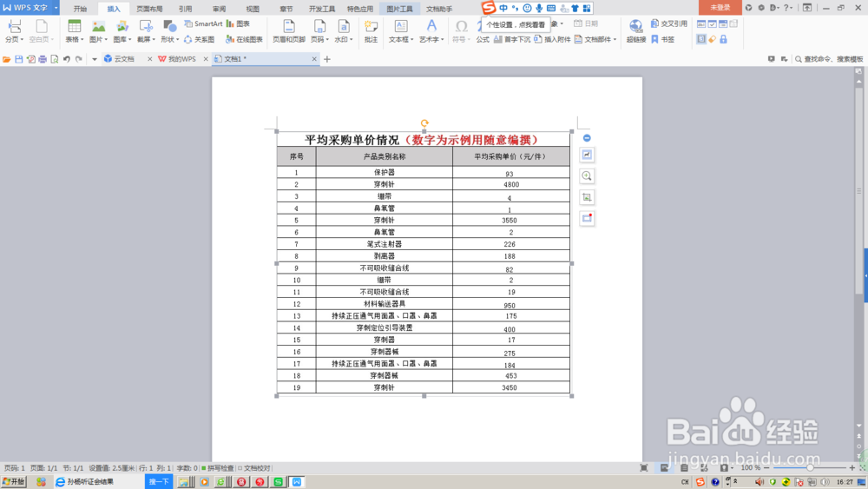868x489 pixels.
Task: Click the checkbox form field icon
Action: 713,23
